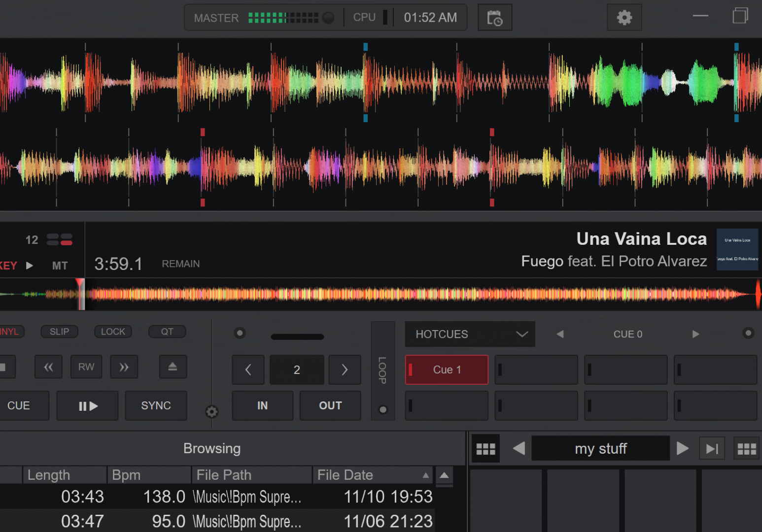762x532 pixels.
Task: Open the calendar clock scheduler icon
Action: tap(495, 18)
